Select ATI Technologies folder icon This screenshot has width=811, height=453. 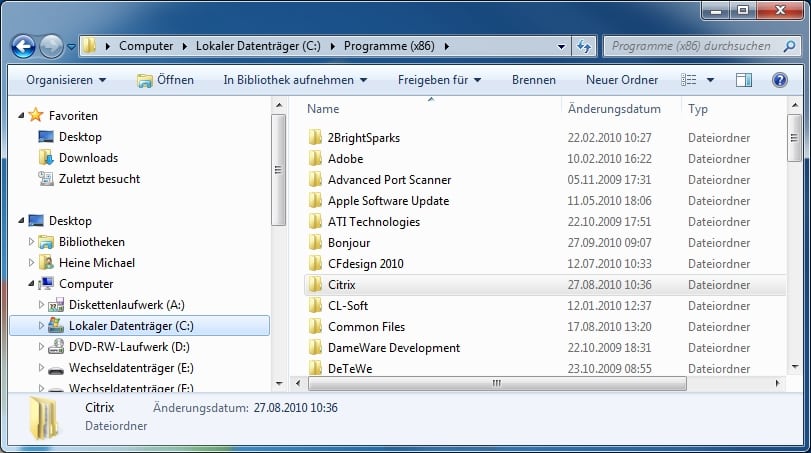click(x=315, y=222)
